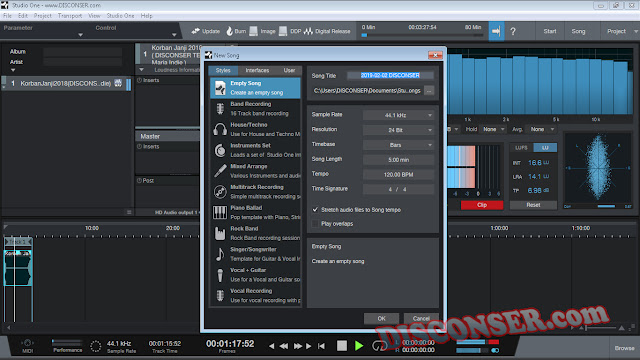Open the Image export icon

253,31
